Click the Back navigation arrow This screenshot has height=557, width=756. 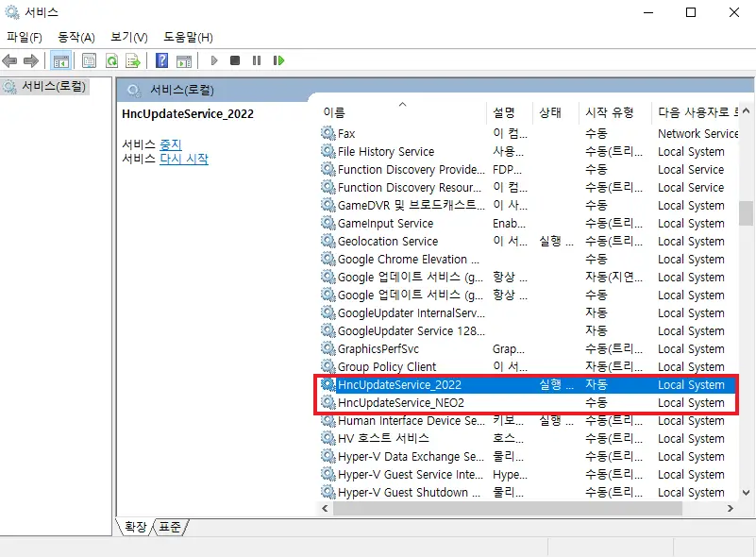9,60
